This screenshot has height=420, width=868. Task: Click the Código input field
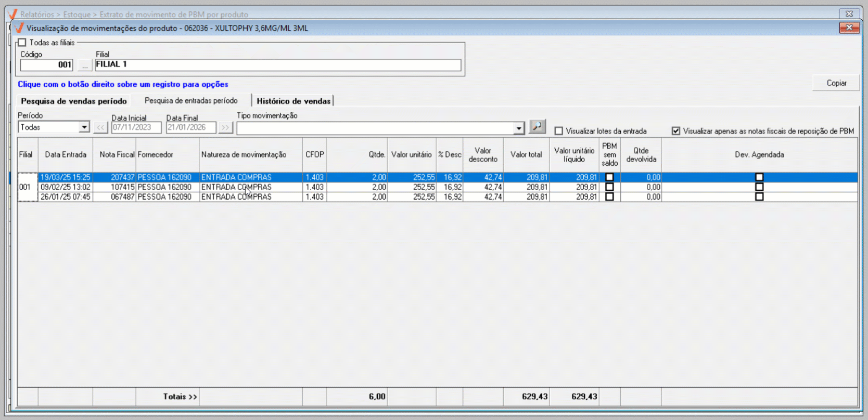point(46,65)
